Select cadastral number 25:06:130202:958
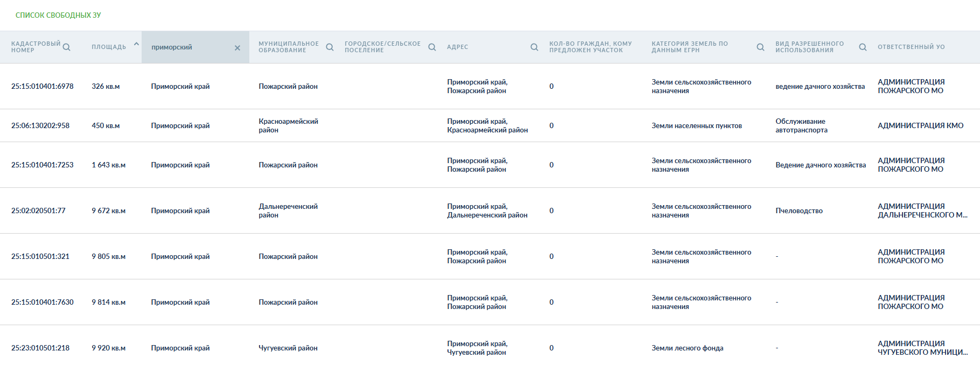The image size is (980, 372). (40, 125)
